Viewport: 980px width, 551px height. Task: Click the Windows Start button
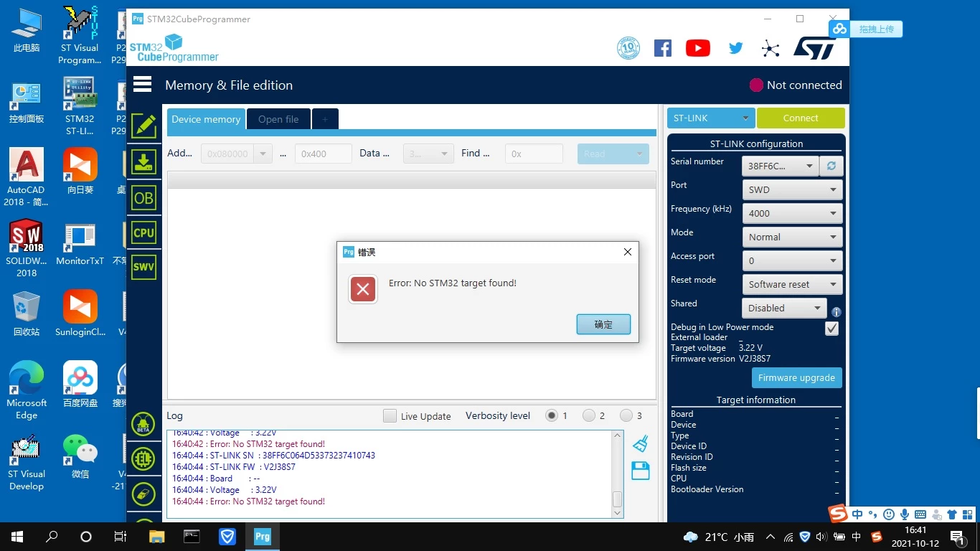[17, 537]
